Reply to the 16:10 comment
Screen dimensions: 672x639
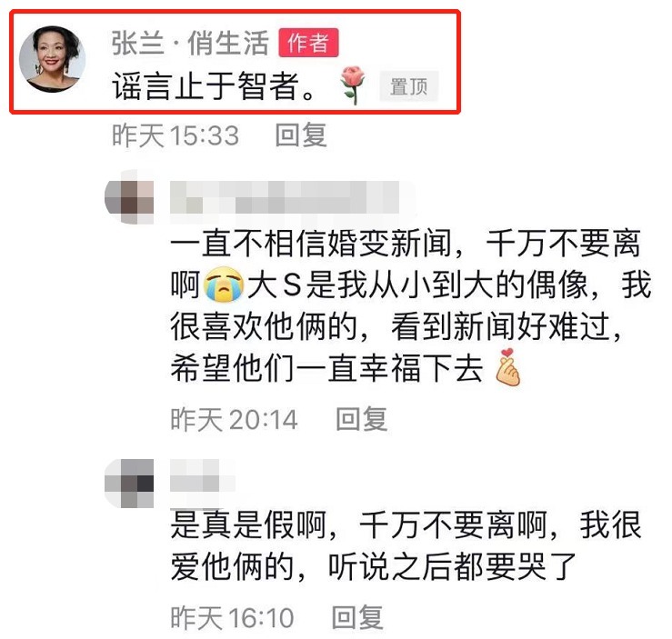tap(357, 617)
